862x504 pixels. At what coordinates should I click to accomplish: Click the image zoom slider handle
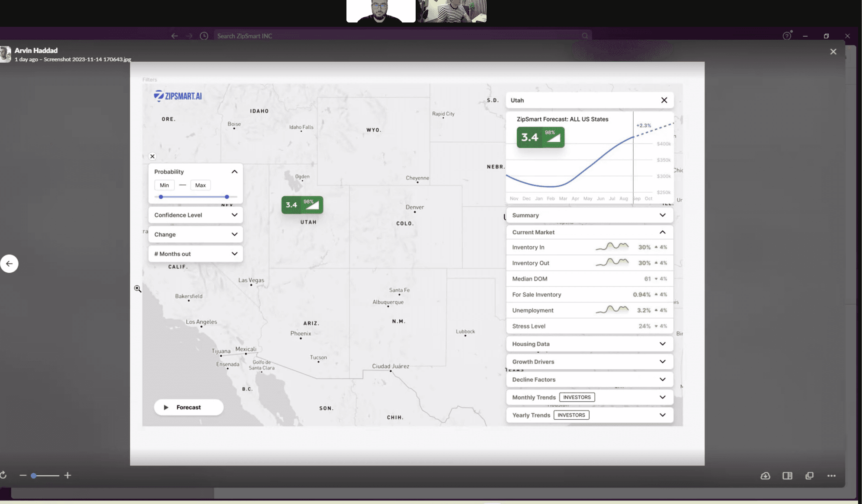pyautogui.click(x=33, y=475)
